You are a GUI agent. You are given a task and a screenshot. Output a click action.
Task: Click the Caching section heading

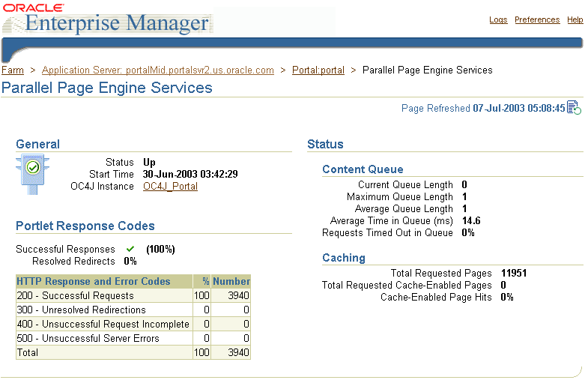344,258
